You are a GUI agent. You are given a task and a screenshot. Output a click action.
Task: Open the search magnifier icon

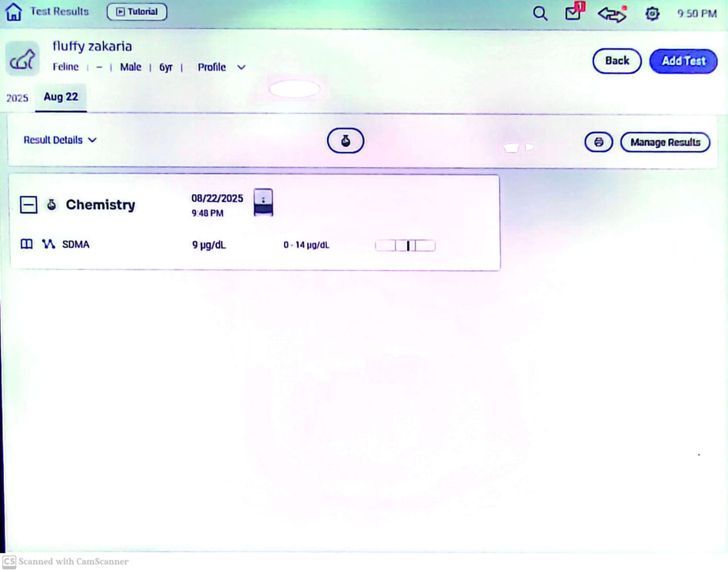tap(540, 13)
